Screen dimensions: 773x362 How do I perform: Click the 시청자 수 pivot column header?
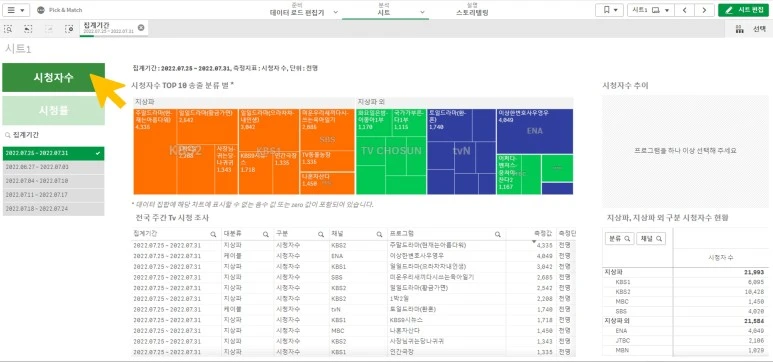pyautogui.click(x=720, y=257)
